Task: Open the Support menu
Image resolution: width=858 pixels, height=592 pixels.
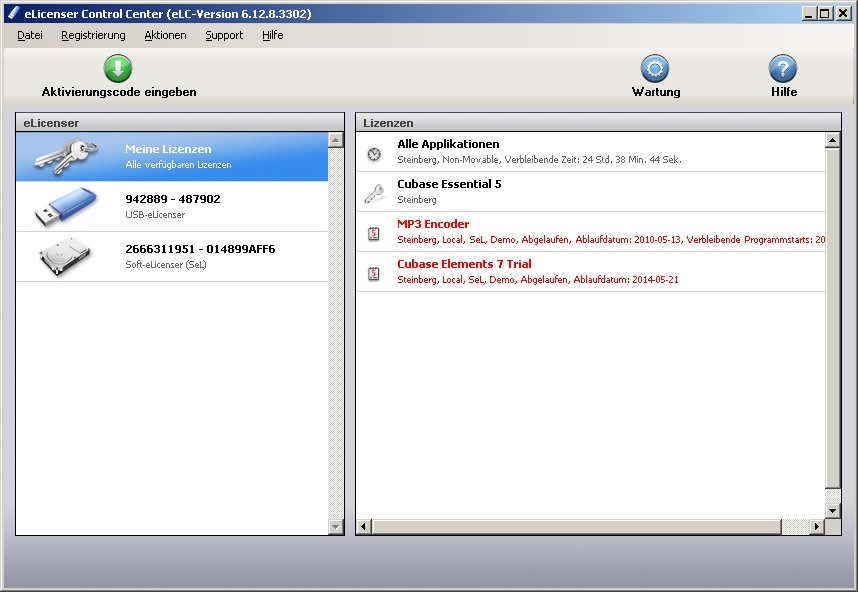Action: click(224, 35)
